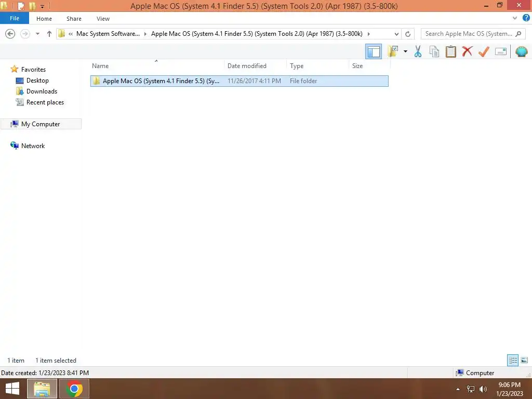Click Computer label in status bar
Screen dimensions: 532x399
[x=480, y=373]
